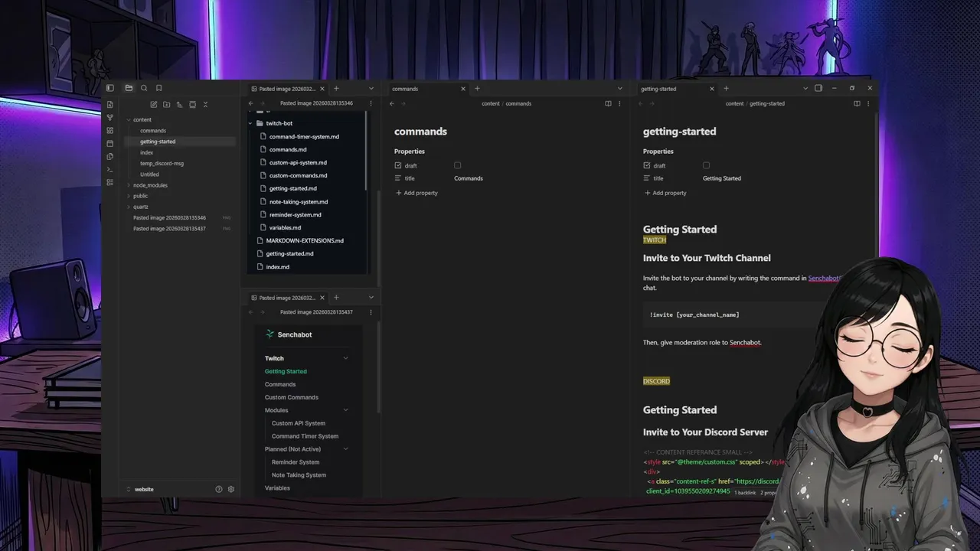980x551 pixels.
Task: Go back in the commands pane
Action: pos(392,103)
